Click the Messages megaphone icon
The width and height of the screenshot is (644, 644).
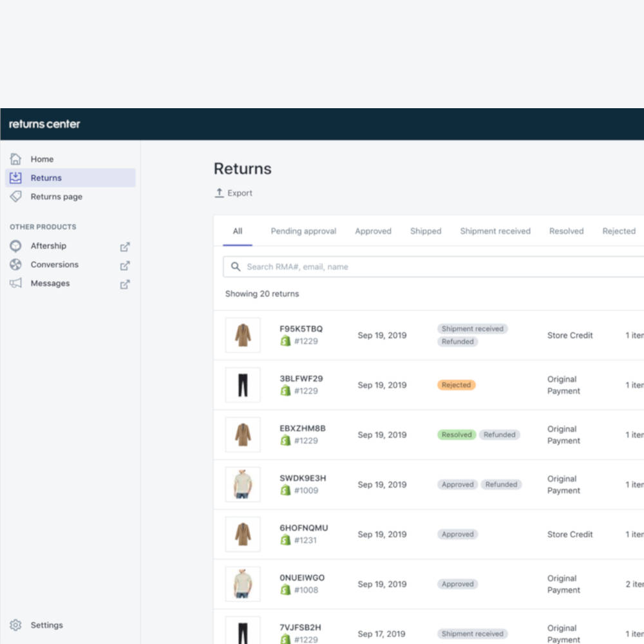[16, 283]
